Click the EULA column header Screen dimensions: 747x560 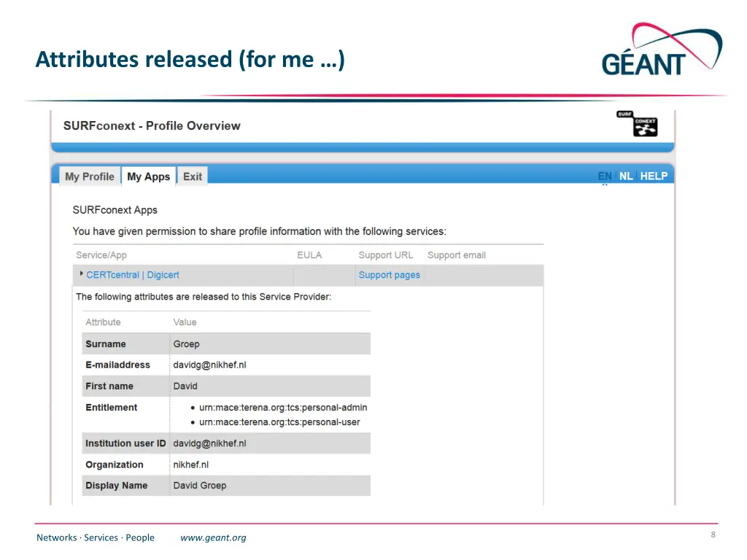point(309,255)
